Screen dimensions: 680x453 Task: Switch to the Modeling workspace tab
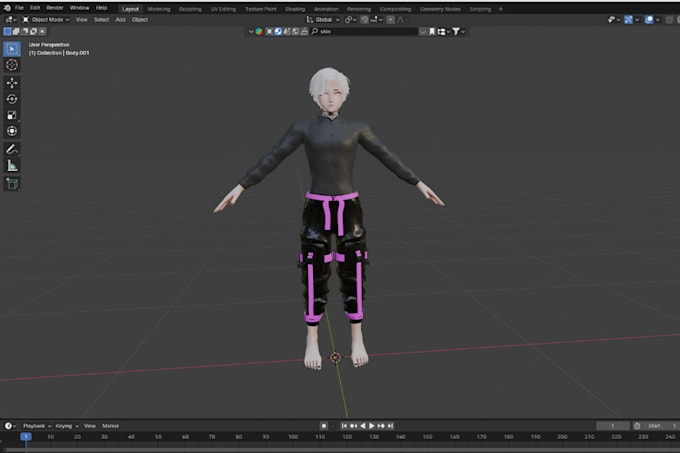pyautogui.click(x=159, y=9)
